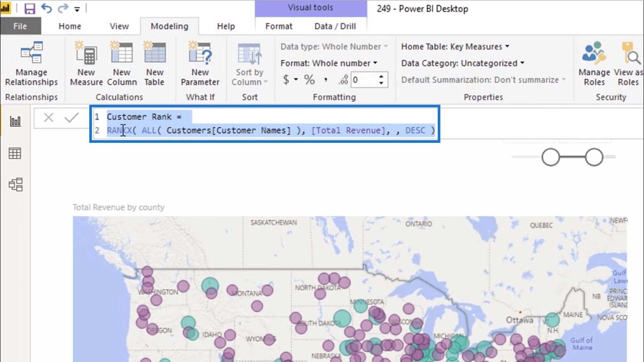
Task: Click the decimal places number field
Action: [364, 80]
